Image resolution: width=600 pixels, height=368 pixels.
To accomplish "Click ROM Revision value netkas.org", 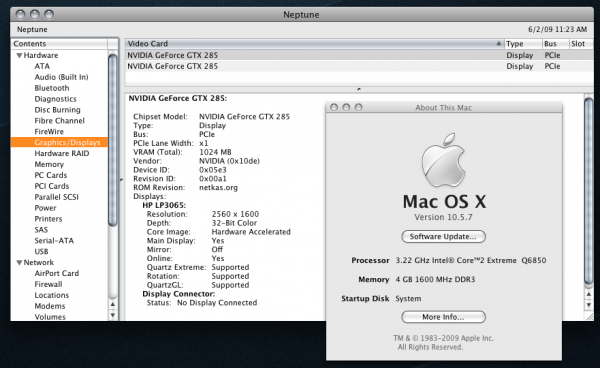I will tap(218, 188).
